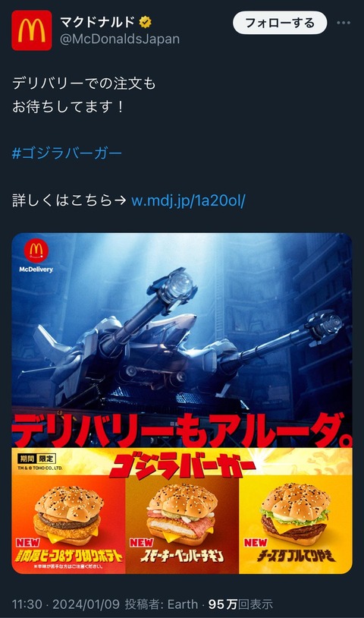Click the ゴジラバーガー title logo
The image size is (364, 618).
pos(182,465)
